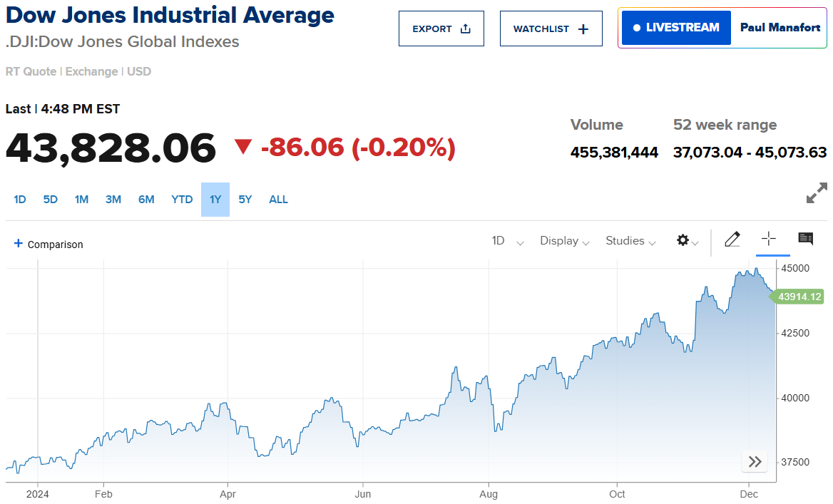Select the 1Y range toggle

(215, 200)
